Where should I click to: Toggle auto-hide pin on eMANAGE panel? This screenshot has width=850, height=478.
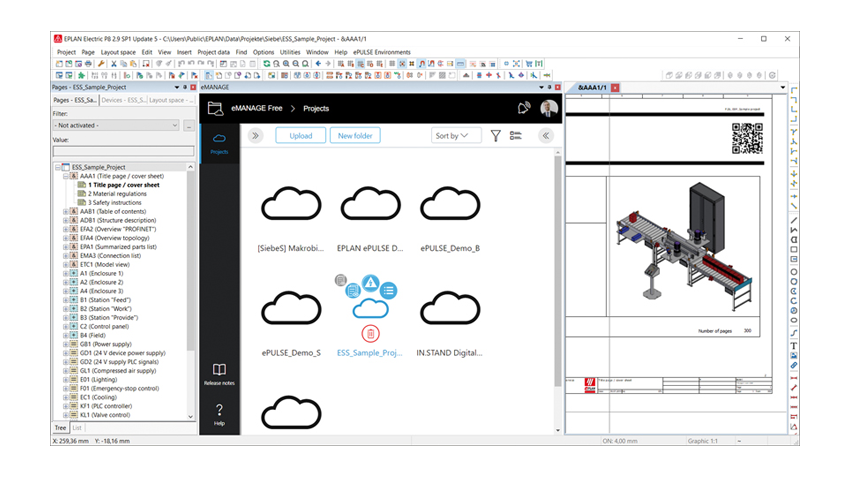(x=549, y=87)
